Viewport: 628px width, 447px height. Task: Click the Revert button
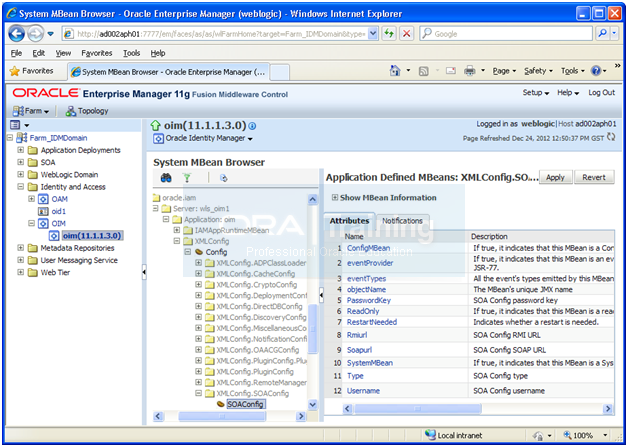tap(594, 177)
